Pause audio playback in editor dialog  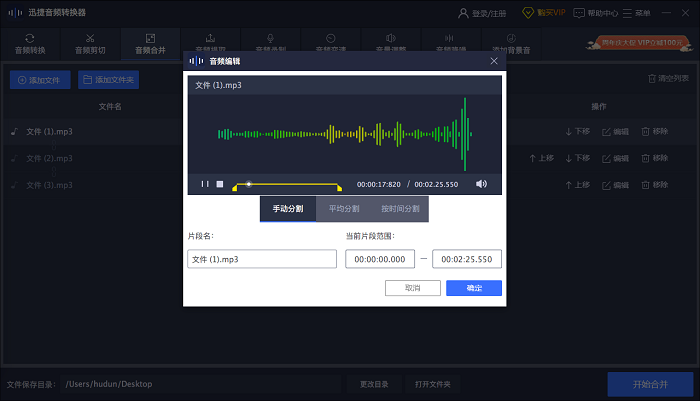point(205,184)
